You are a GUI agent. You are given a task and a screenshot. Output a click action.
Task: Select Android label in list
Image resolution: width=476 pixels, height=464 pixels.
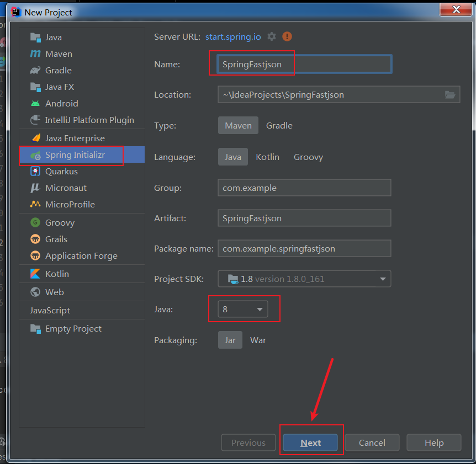pos(62,103)
